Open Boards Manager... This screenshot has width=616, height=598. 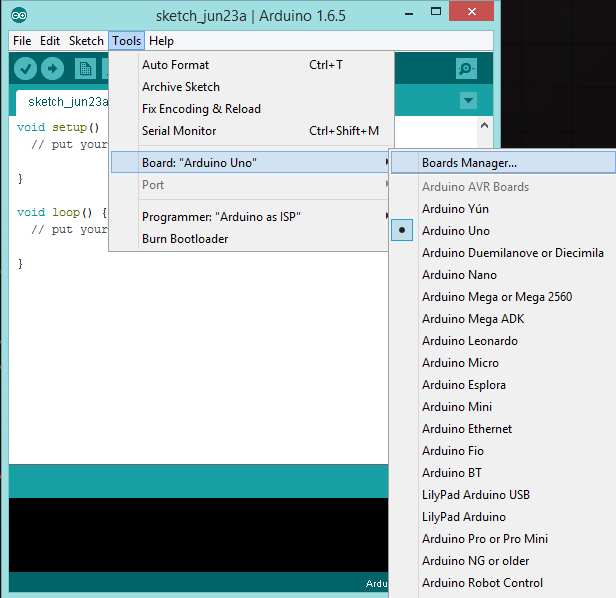[x=503, y=162]
